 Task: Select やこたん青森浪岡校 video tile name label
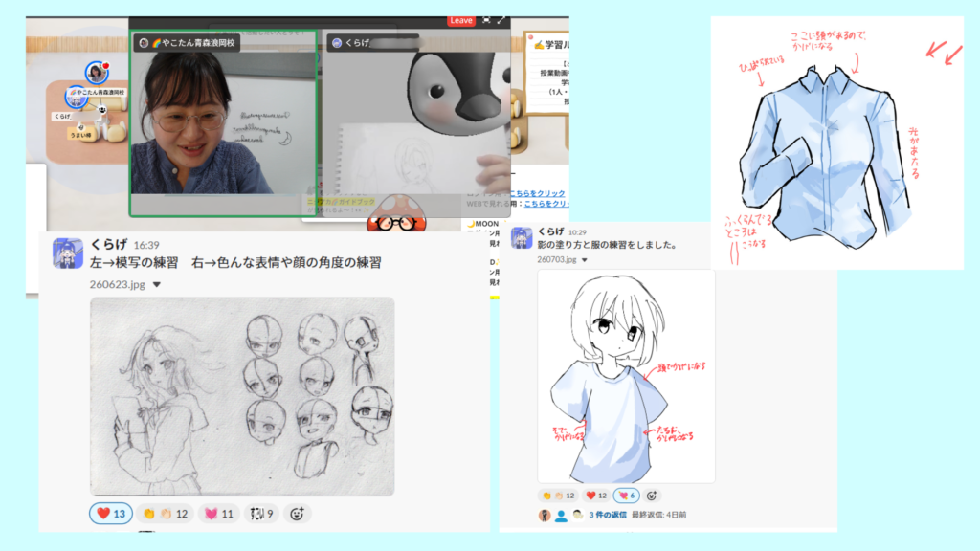coord(187,43)
